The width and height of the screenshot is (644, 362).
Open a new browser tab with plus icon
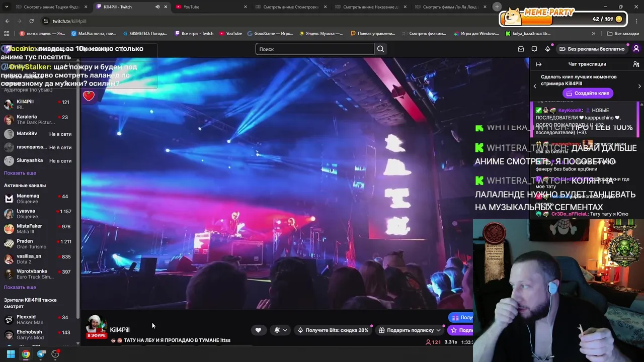pyautogui.click(x=497, y=7)
